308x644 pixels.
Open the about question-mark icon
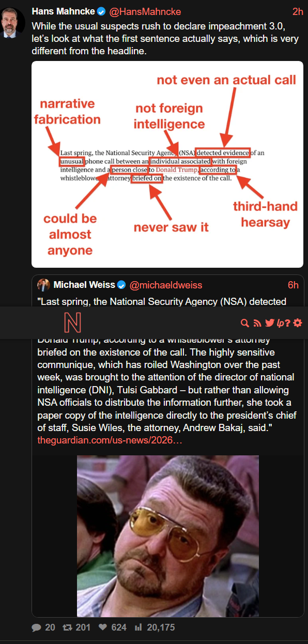point(287,323)
